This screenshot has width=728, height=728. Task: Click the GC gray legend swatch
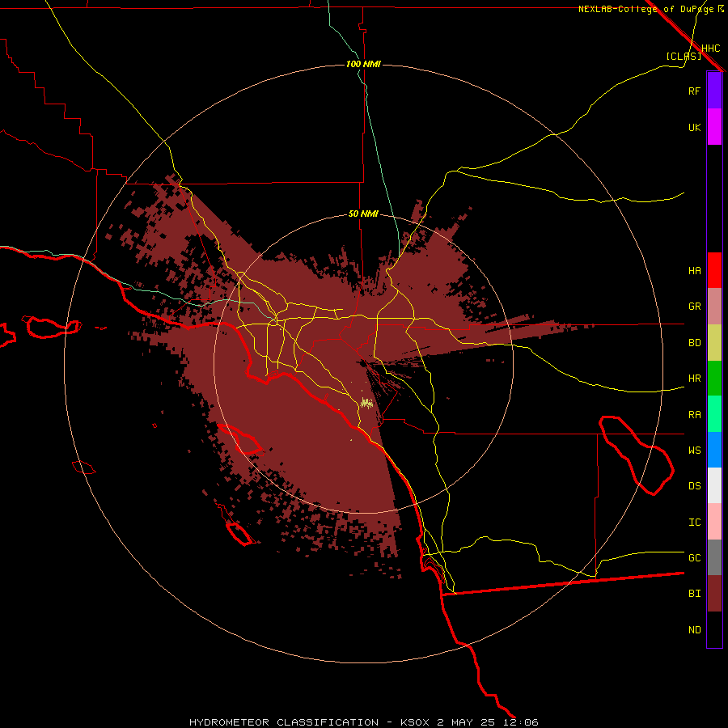pyautogui.click(x=714, y=557)
